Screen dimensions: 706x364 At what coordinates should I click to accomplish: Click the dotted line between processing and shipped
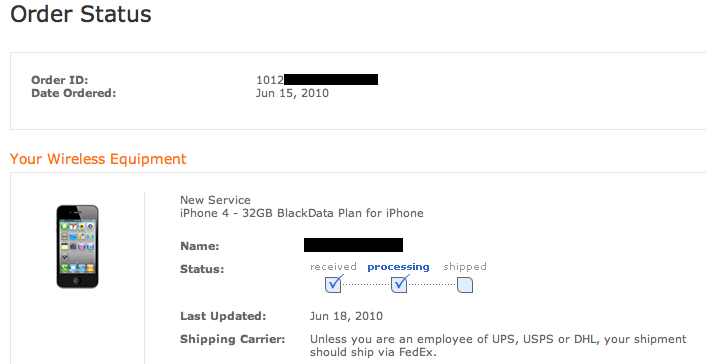tap(432, 285)
